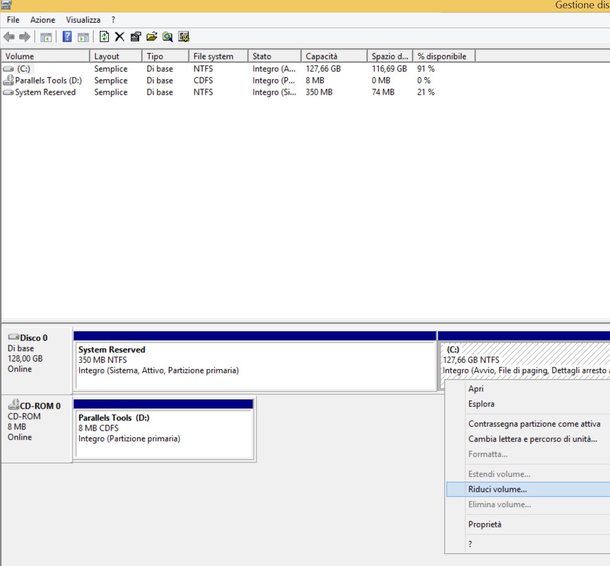Screen dimensions: 610x566
Task: Sort by the Spazio d... column header
Action: point(390,56)
